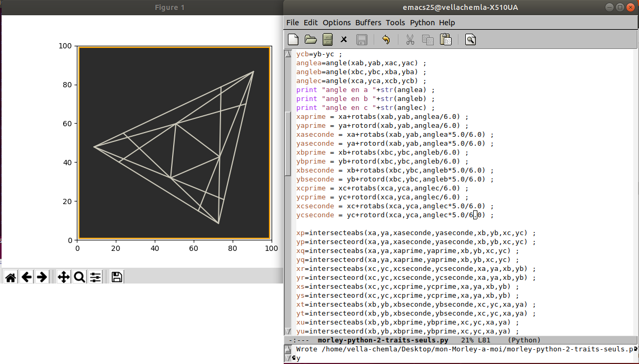Open the directory browser cabinet icon

327,39
